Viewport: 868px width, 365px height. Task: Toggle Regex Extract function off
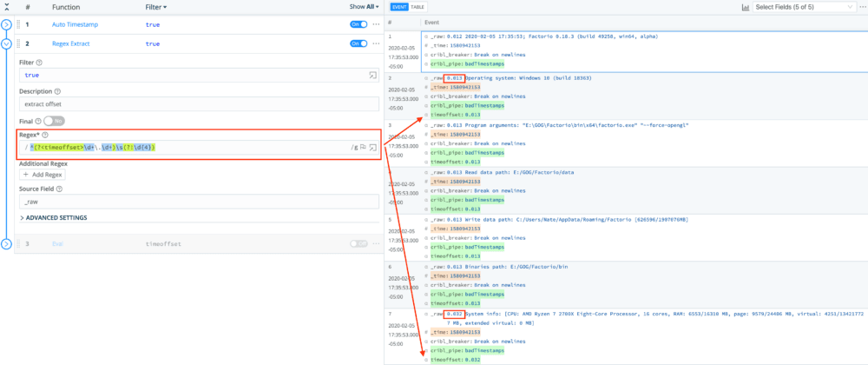coord(358,43)
